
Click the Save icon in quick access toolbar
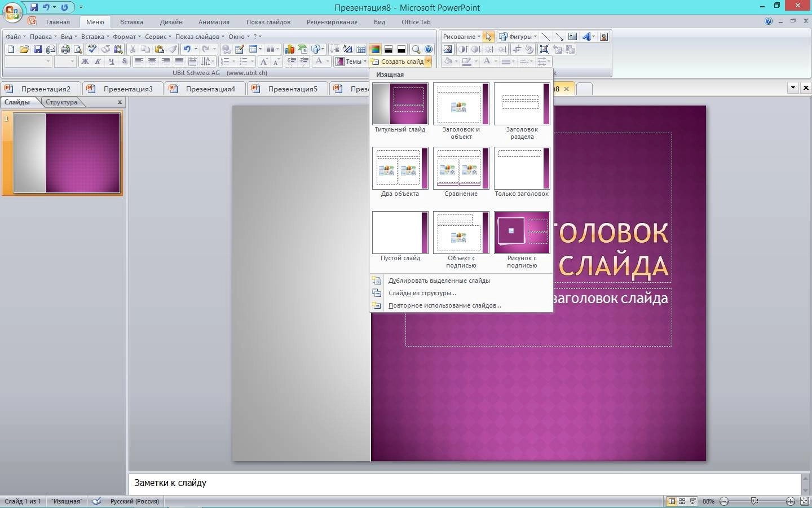(x=34, y=7)
